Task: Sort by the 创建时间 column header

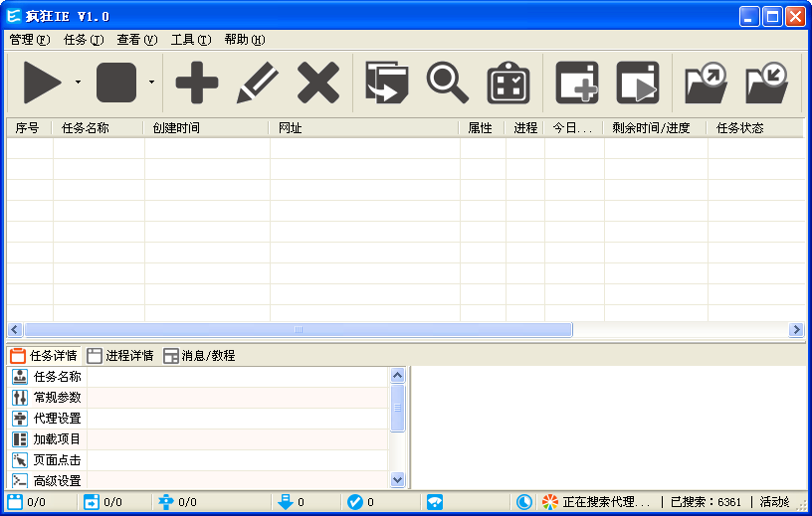Action: click(x=206, y=128)
